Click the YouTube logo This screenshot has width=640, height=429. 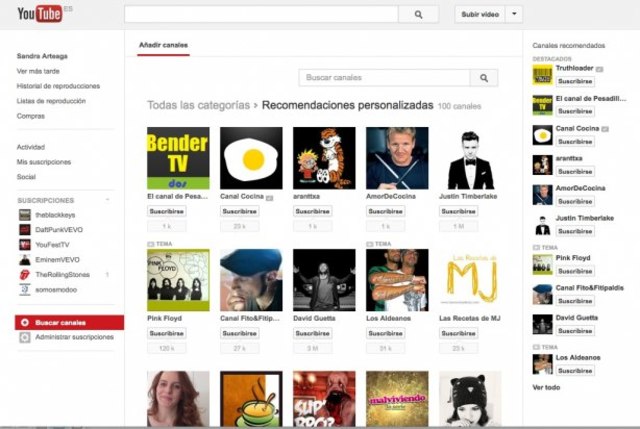[x=40, y=14]
